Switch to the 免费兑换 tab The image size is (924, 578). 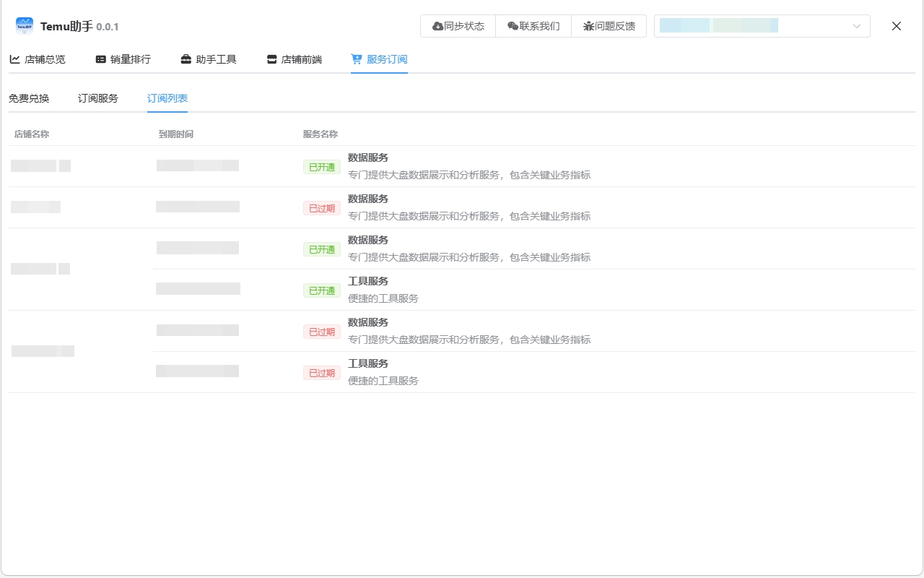[x=28, y=98]
